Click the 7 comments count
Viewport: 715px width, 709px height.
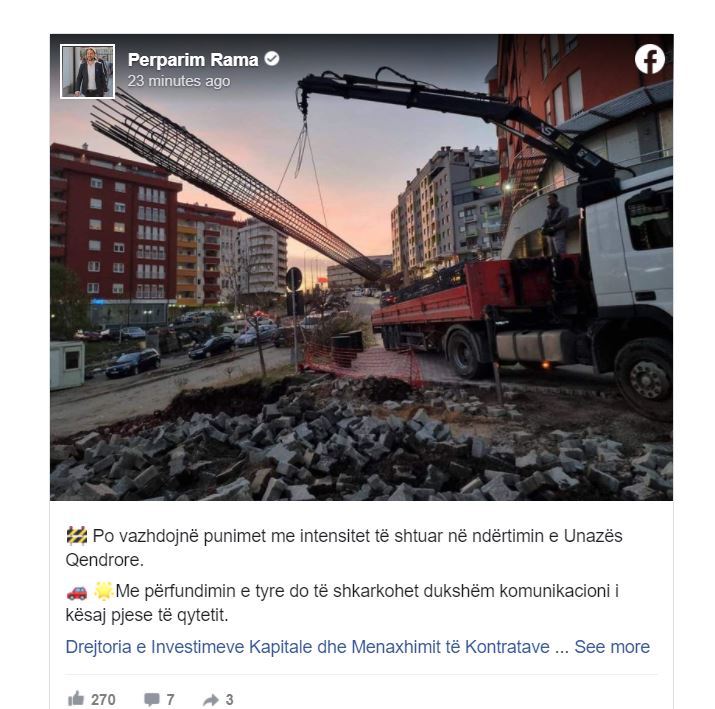[x=170, y=699]
